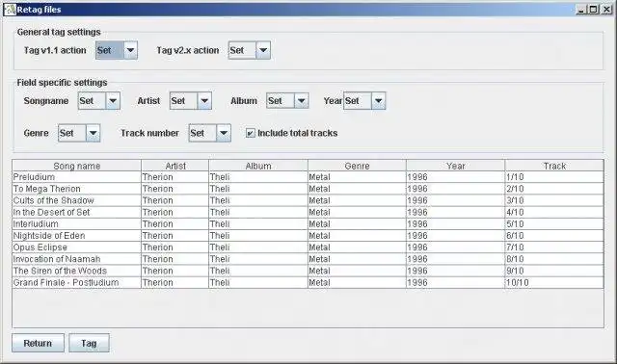Click the Therion artist cell in Preludium row
Viewport: 617px width, 364px height.
click(x=175, y=177)
